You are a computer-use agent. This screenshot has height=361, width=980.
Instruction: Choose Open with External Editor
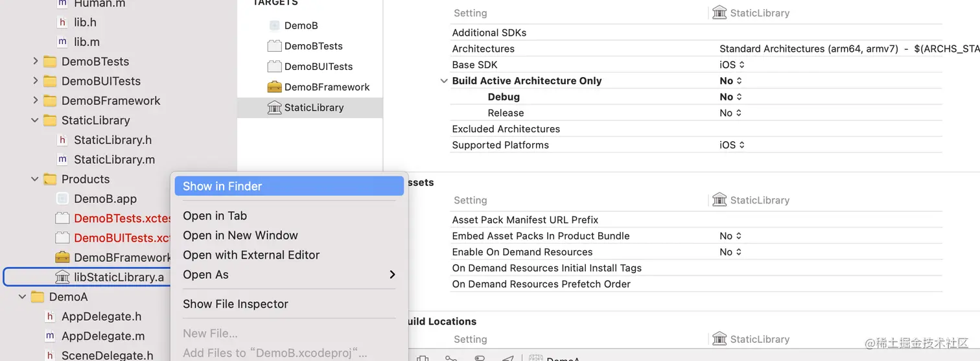251,255
